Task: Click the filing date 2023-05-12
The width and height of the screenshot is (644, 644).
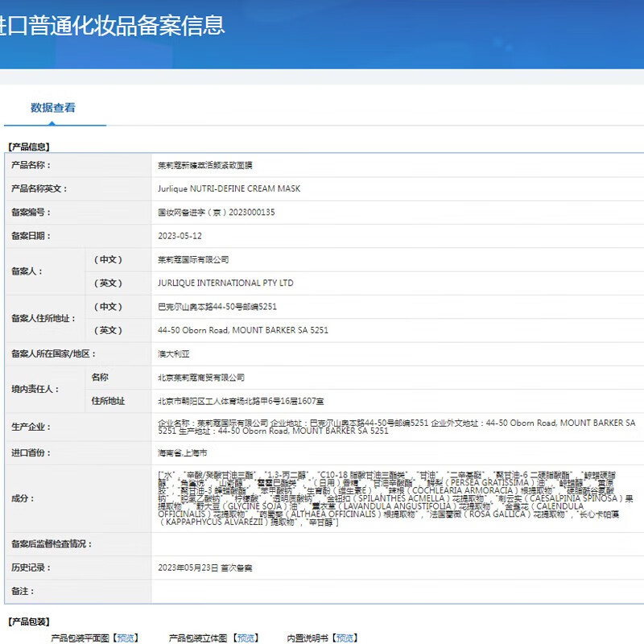Action: pyautogui.click(x=180, y=236)
